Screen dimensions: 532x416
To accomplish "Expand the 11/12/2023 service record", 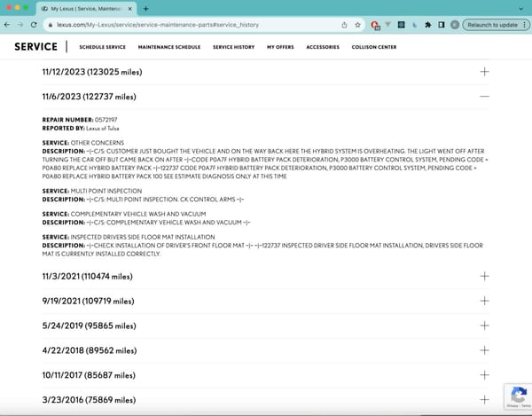I will (484, 72).
